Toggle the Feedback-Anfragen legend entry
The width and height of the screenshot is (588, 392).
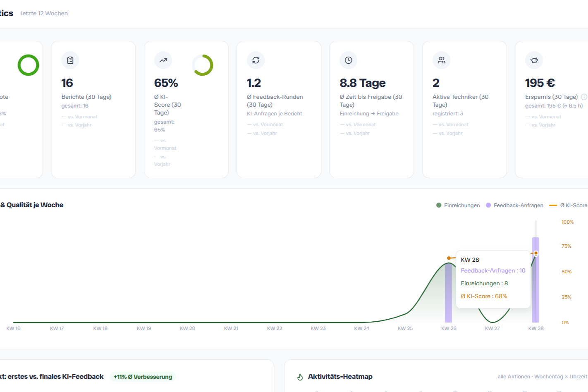(x=514, y=206)
